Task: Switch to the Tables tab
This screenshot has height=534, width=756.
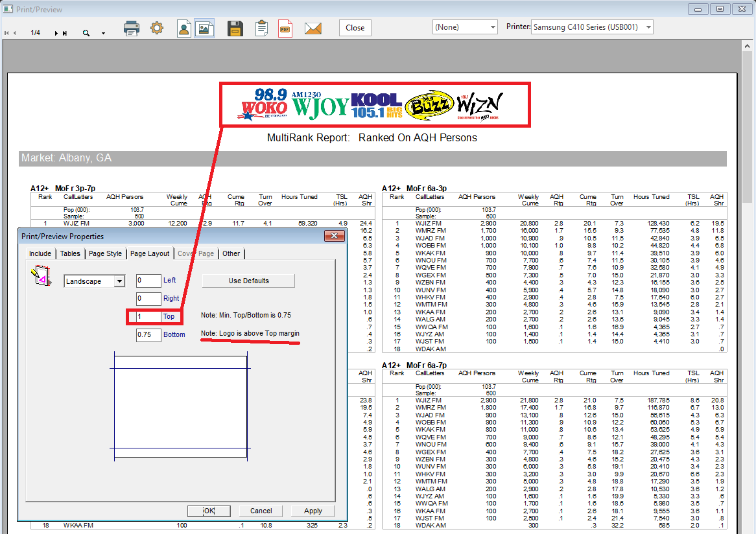Action: (70, 253)
